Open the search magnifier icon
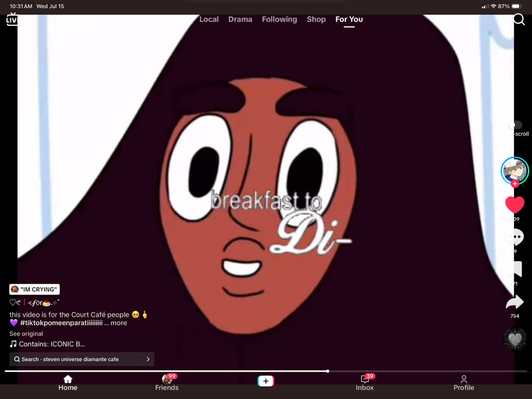The height and width of the screenshot is (399, 532). 519,19
